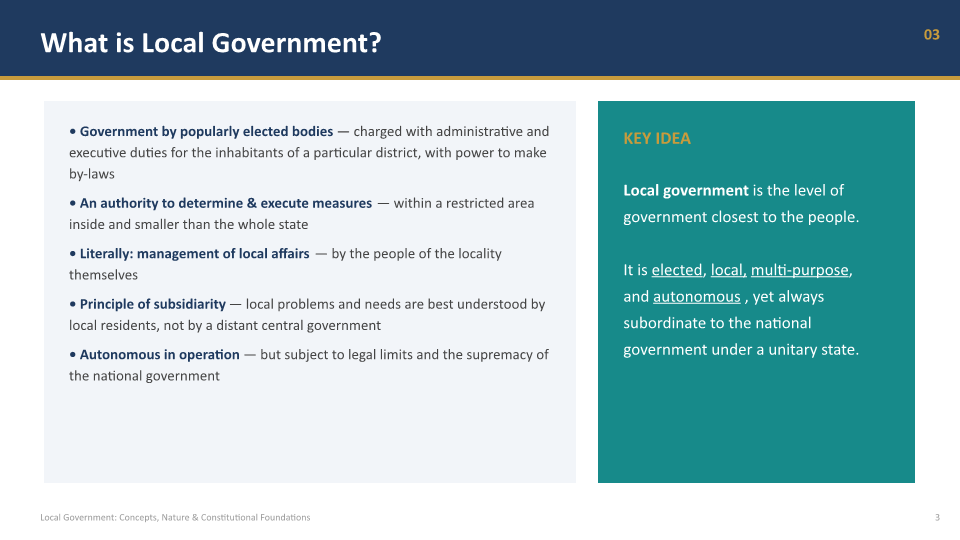The image size is (960, 540).
Task: Click the footer text "Local Government: Concepts, Nature & Constitutional Foundations"
Action: tap(175, 517)
